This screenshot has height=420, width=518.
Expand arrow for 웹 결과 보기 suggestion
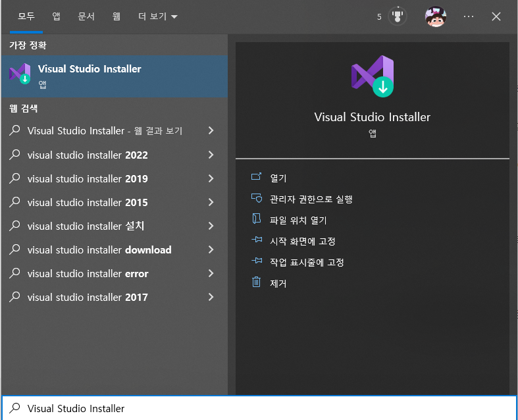point(211,130)
